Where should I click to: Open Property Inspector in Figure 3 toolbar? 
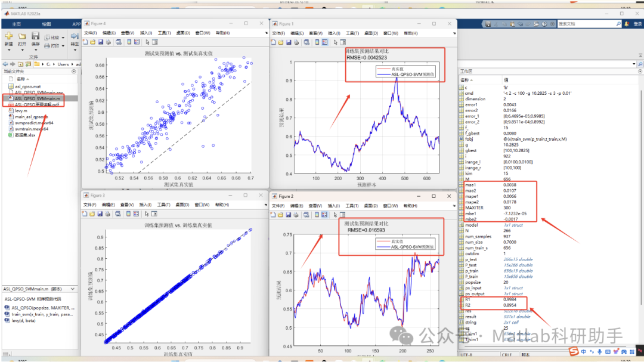154,214
